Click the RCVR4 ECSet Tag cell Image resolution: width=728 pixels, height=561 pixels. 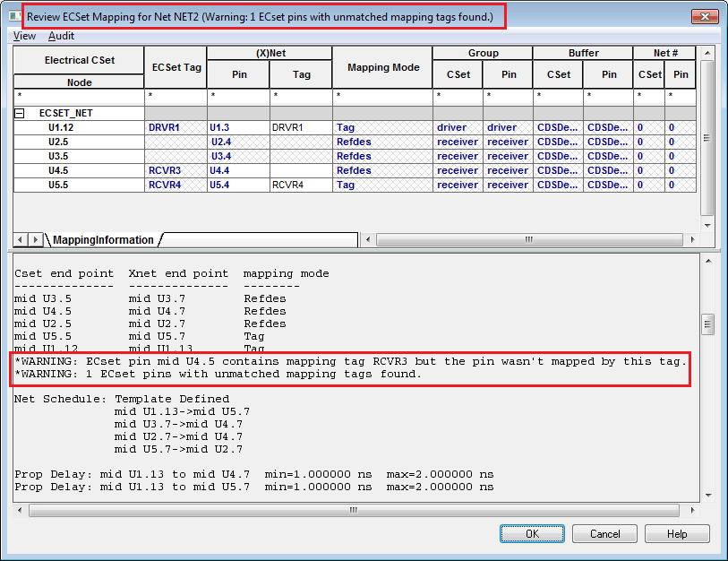[x=176, y=185]
